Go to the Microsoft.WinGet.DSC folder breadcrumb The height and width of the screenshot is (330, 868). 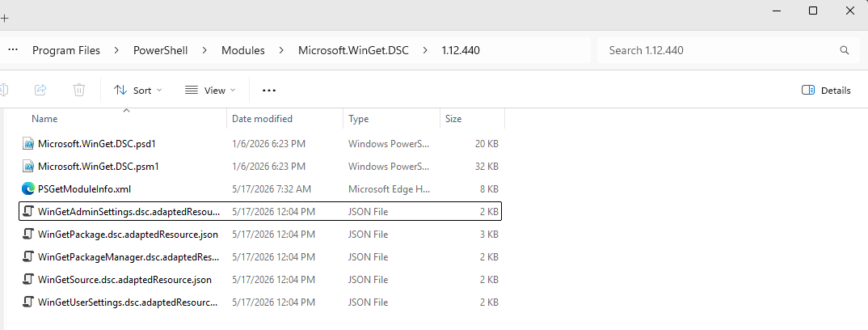[353, 50]
